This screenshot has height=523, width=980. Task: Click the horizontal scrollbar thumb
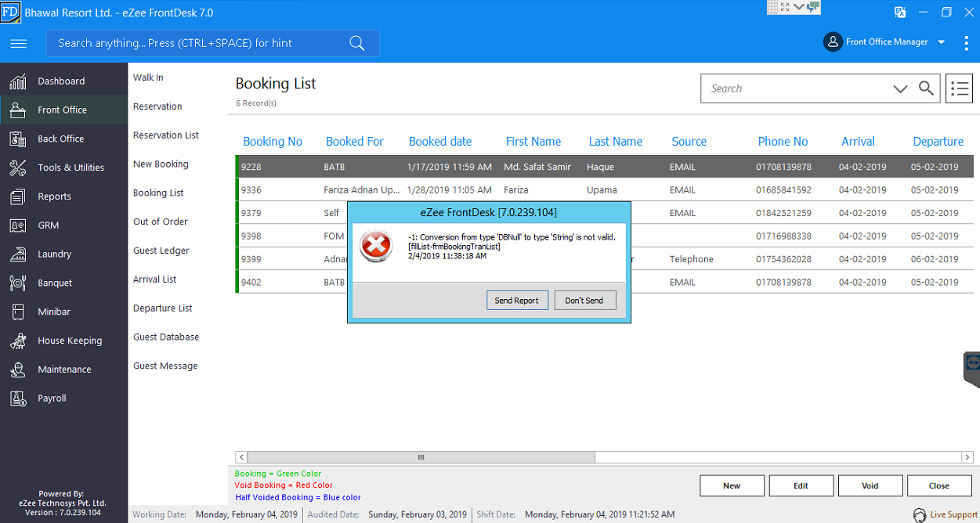pos(421,457)
